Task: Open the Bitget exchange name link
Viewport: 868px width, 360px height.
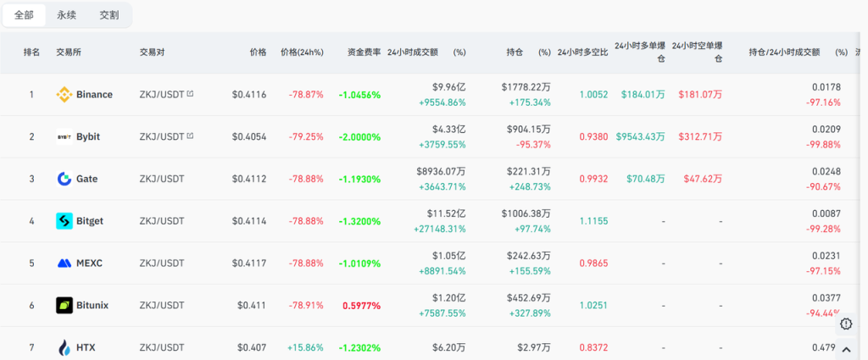Action: [90, 221]
